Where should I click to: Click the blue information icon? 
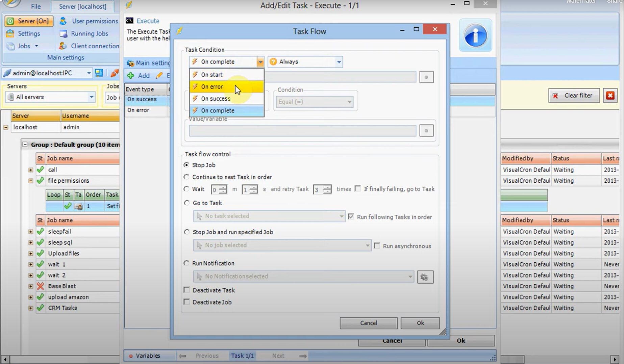[x=475, y=35]
